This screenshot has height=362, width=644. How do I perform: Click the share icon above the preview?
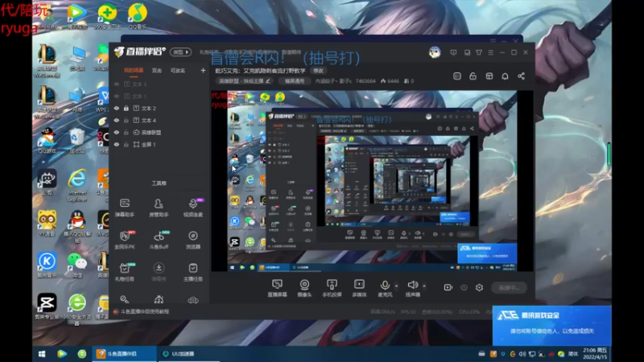click(521, 76)
